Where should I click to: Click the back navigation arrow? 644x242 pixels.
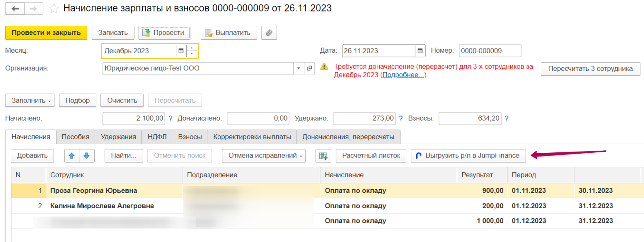coord(15,9)
